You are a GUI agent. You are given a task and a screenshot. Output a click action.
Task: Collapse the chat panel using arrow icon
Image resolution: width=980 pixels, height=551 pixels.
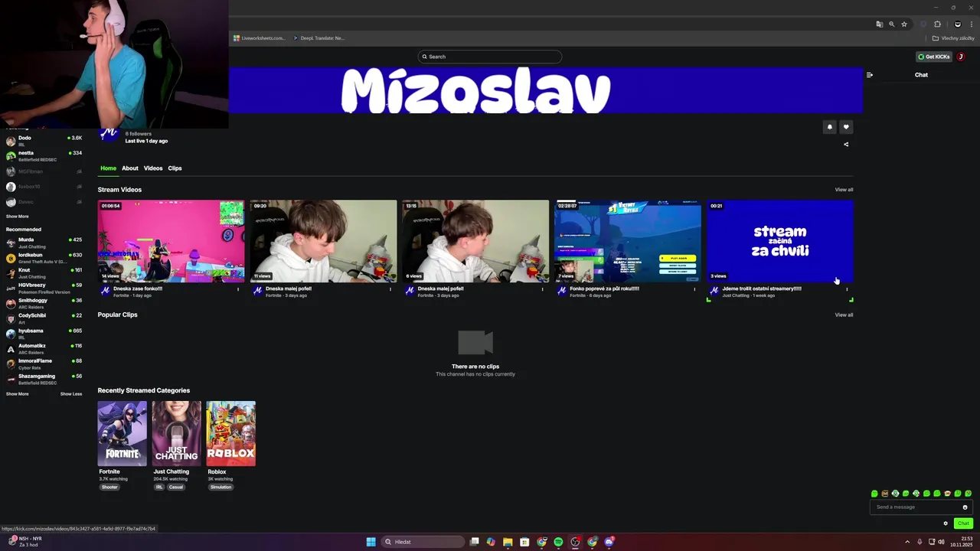[869, 75]
